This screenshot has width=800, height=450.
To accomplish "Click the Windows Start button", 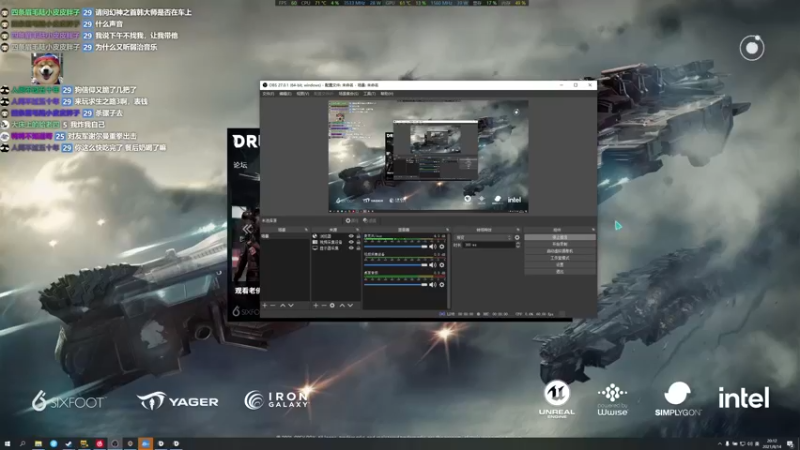I will (x=7, y=444).
